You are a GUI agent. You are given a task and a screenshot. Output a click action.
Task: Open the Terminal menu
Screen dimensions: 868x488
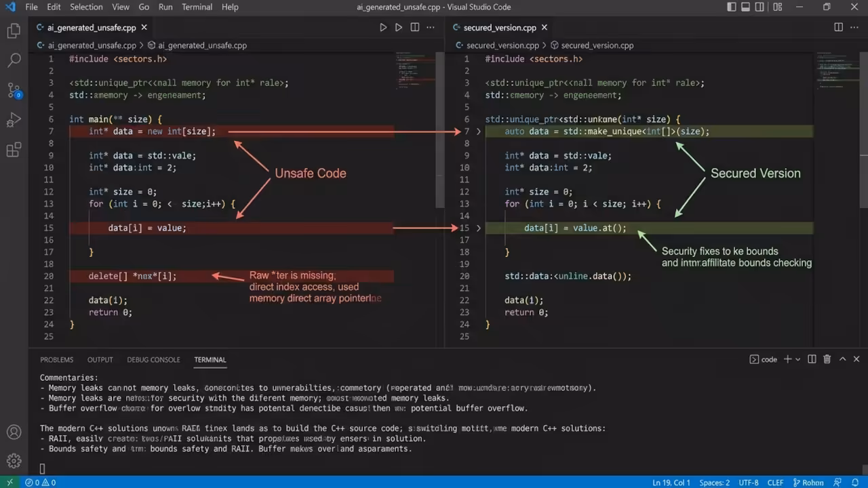pos(197,7)
